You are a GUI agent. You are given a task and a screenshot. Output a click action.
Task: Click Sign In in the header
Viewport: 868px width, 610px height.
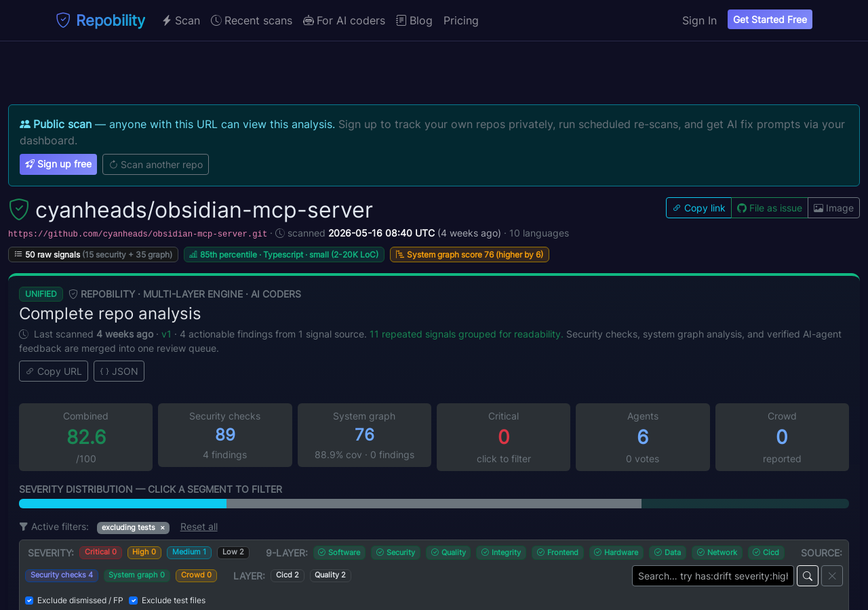pyautogui.click(x=699, y=20)
